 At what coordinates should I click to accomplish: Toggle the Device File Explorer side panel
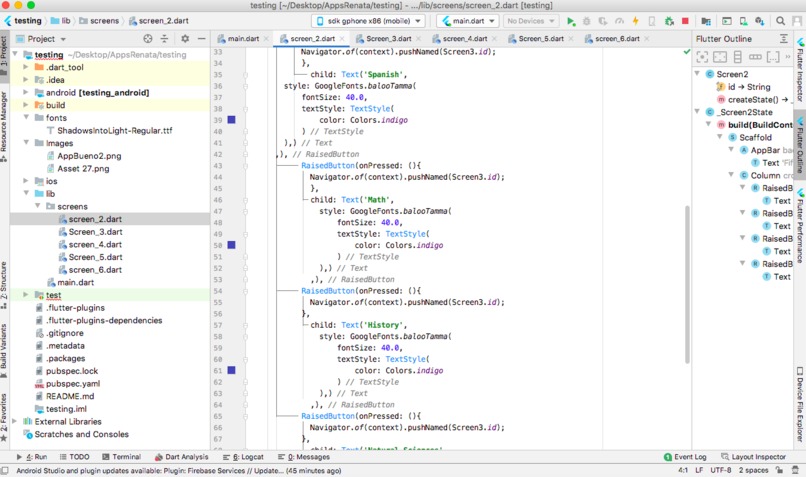click(800, 404)
